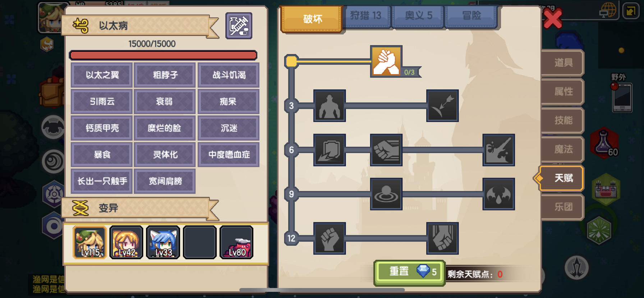Select the Lv115 character portrait
644x298 pixels.
[90, 242]
